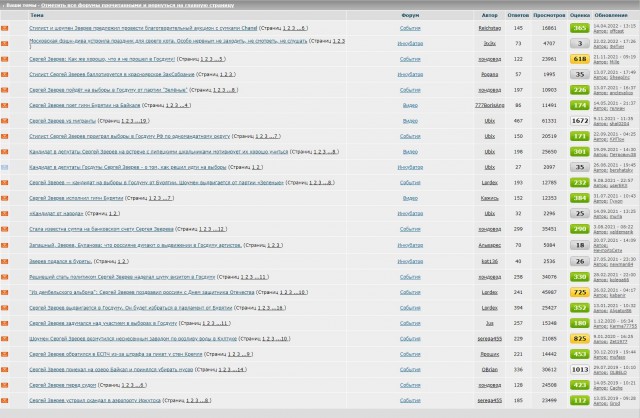
Task: Click the grey read-envelope icon of thread with 27 replies
Action: click(4, 167)
